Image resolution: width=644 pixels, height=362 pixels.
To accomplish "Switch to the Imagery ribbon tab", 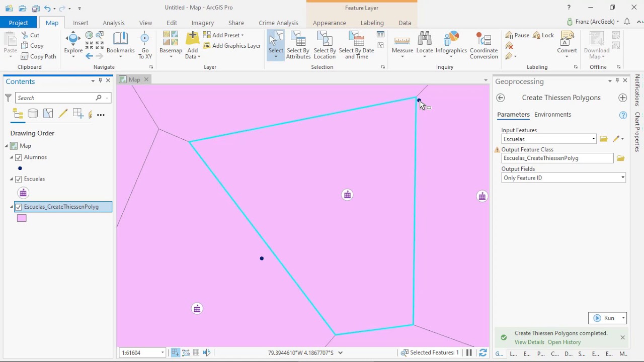I will click(x=203, y=23).
